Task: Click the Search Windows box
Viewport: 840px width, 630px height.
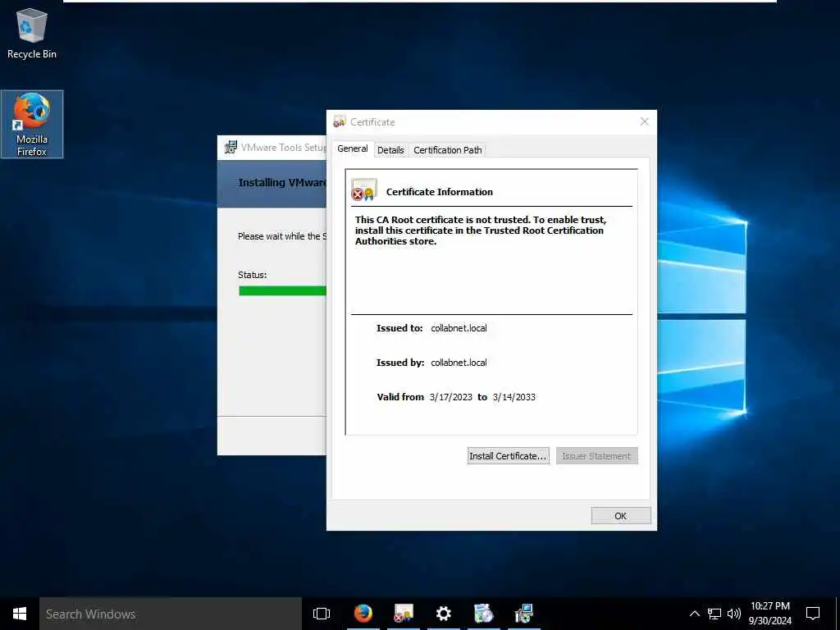Action: (171, 614)
